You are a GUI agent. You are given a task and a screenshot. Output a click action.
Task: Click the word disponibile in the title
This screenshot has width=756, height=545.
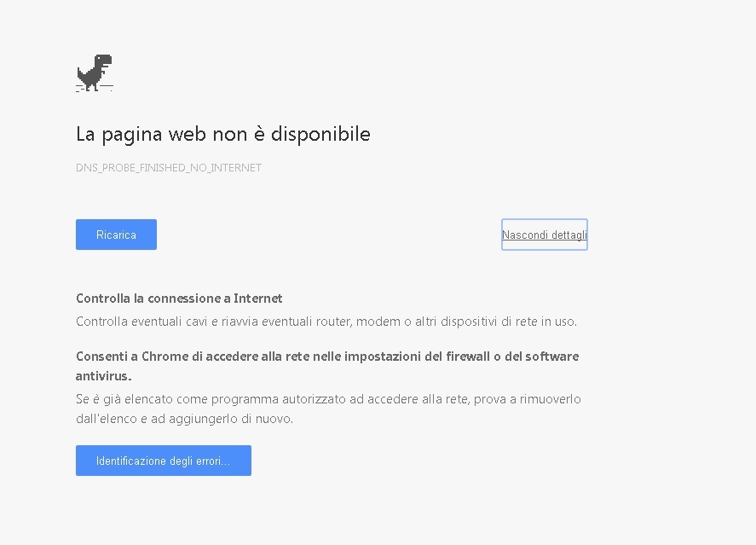(x=320, y=134)
